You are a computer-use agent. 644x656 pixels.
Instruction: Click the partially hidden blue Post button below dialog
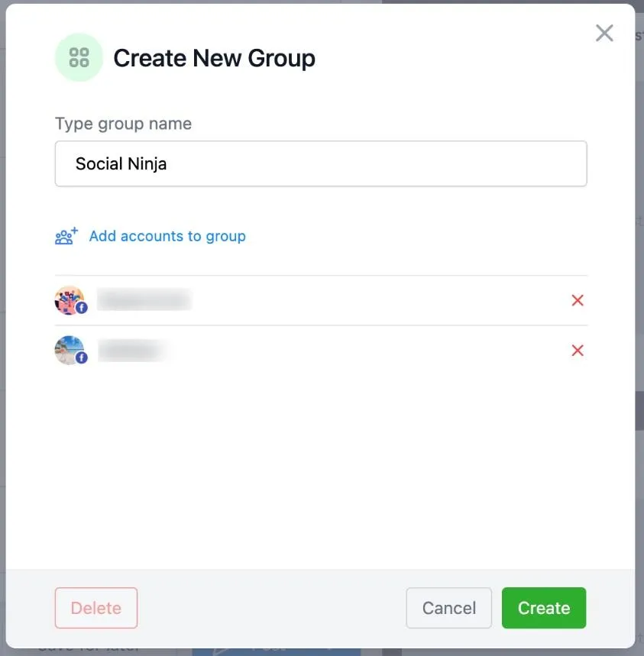(x=277, y=652)
